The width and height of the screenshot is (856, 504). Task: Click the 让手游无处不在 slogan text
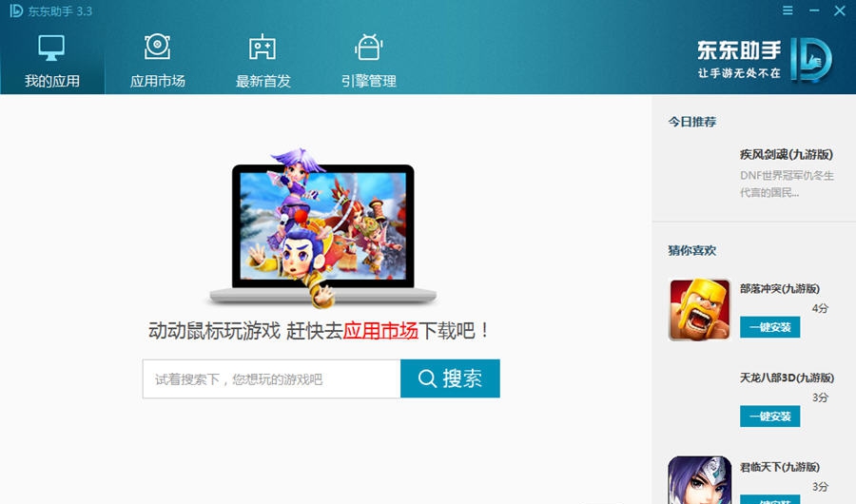[x=739, y=73]
